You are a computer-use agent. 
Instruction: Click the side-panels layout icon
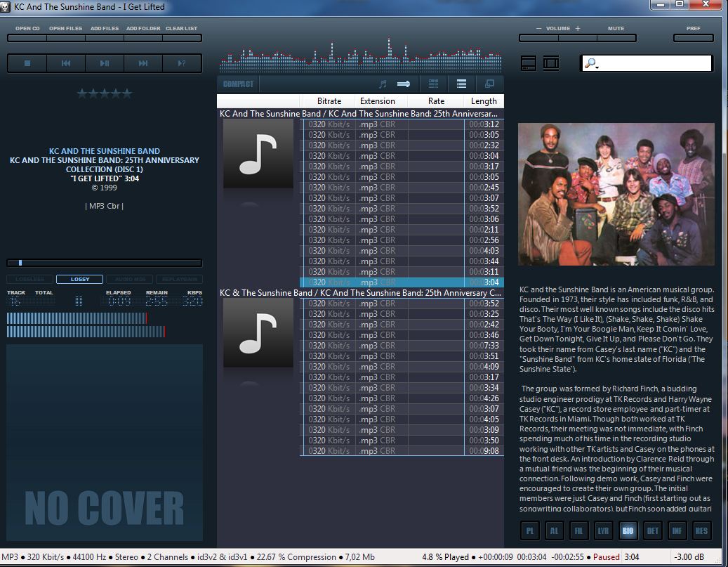coord(550,63)
